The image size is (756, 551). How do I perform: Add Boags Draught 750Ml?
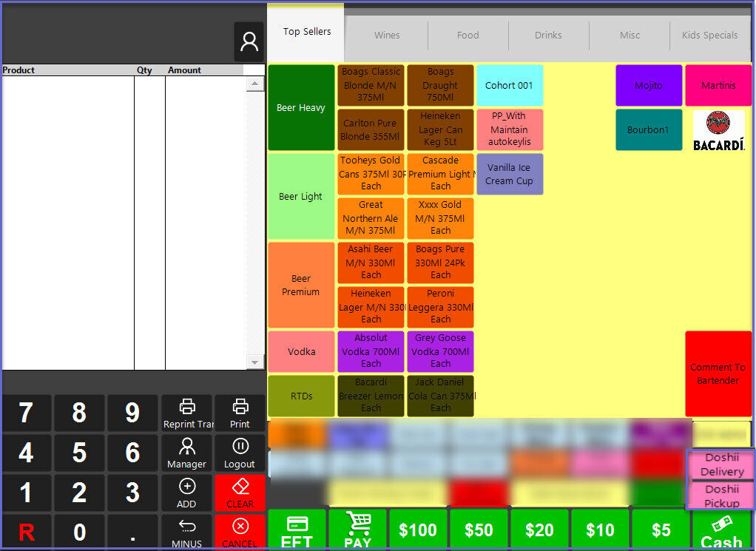click(x=440, y=85)
